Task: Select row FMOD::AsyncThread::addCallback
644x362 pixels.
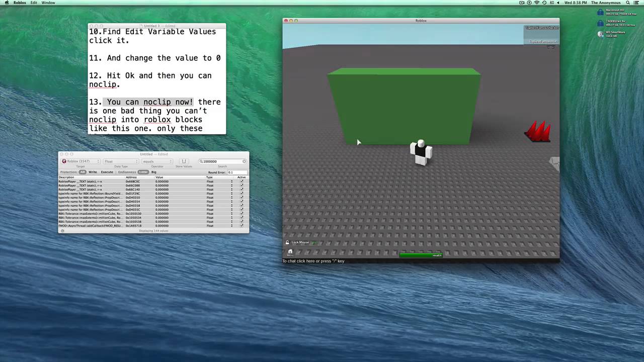Action: [153, 226]
